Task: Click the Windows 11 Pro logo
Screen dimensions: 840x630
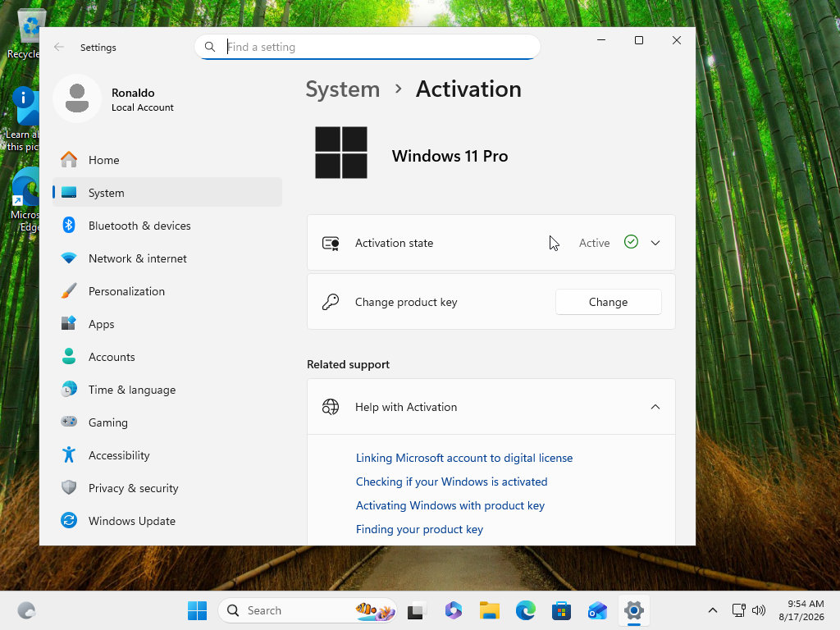Action: click(x=341, y=153)
